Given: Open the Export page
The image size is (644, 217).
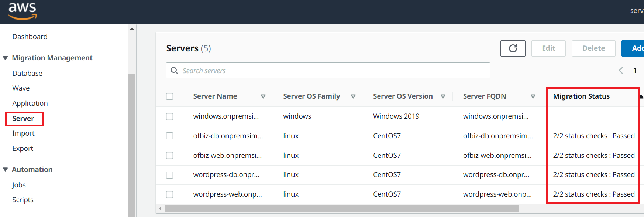Looking at the screenshot, I should pos(23,149).
